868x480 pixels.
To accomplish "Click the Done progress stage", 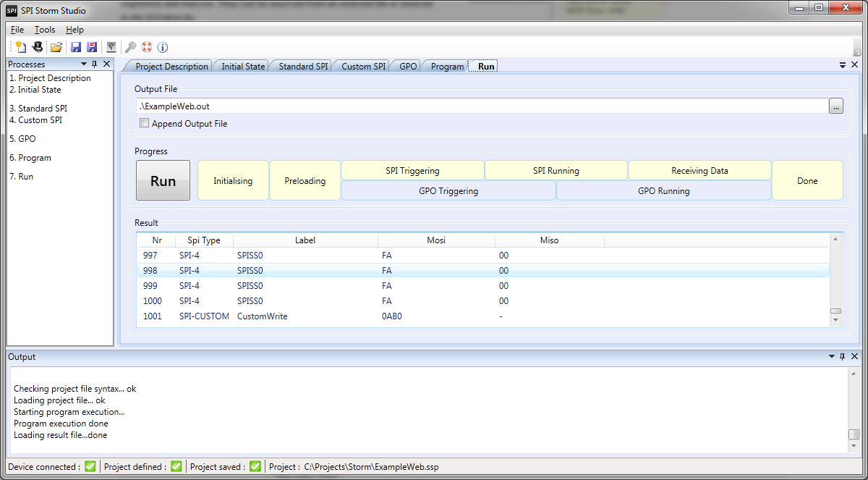I will 807,181.
